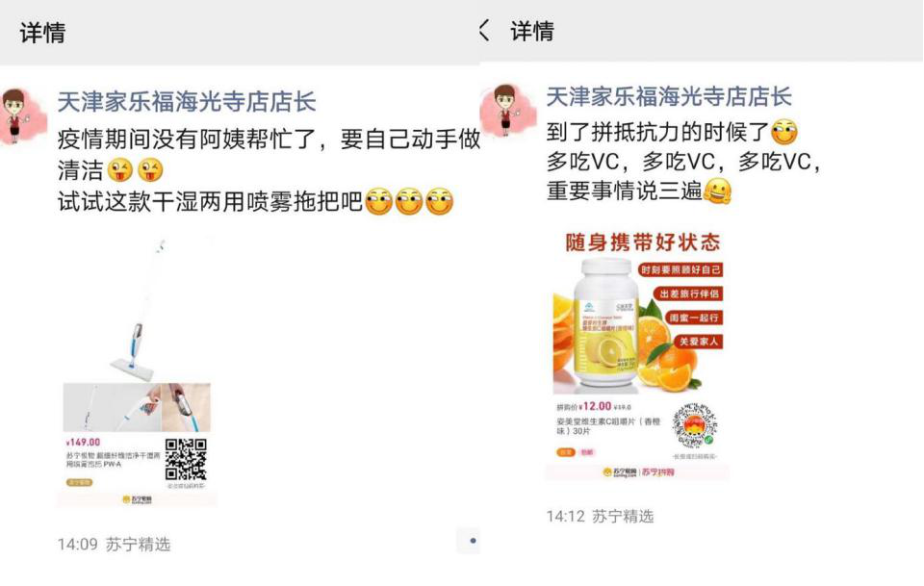This screenshot has height=586, width=924.
Task: Open the mop usage detail photo
Action: [x=137, y=408]
